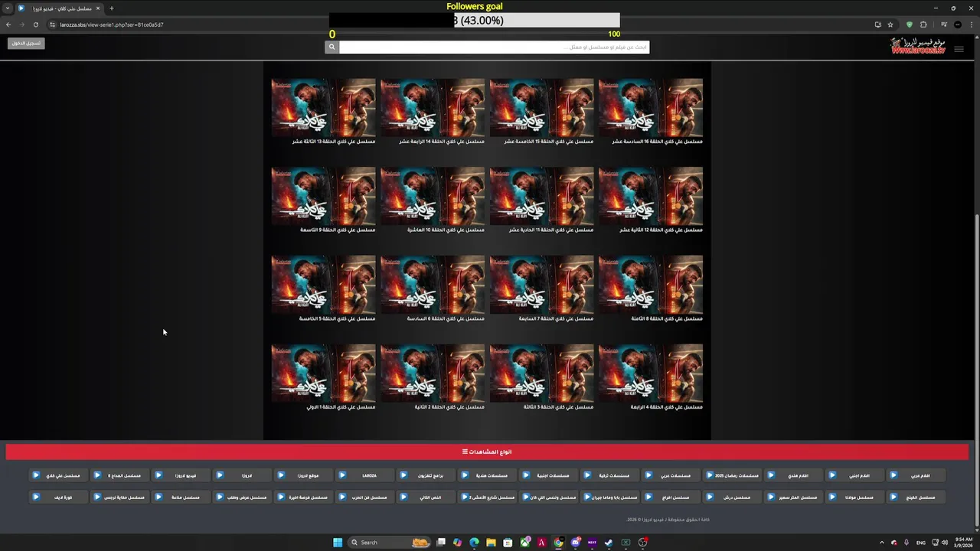Click the Windows taskbar Search box
The image size is (980, 551).
[x=389, y=543]
